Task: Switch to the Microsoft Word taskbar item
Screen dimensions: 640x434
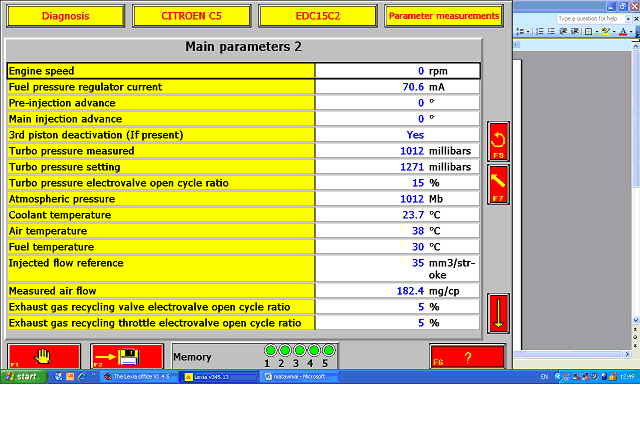Action: point(300,377)
